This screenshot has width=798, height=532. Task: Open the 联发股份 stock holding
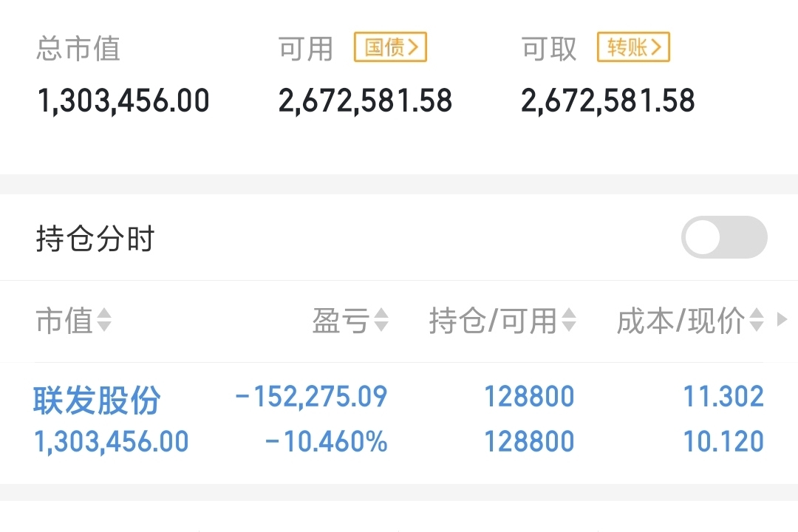coord(97,399)
